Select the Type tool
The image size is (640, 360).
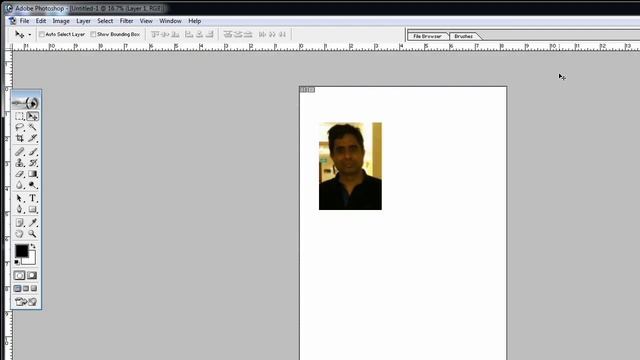pyautogui.click(x=32, y=198)
